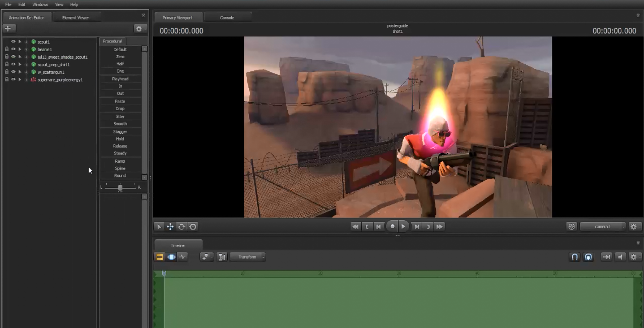Viewport: 644px width, 328px height.
Task: Expand the superrare_purpleenergy1 animation set
Action: coord(26,80)
